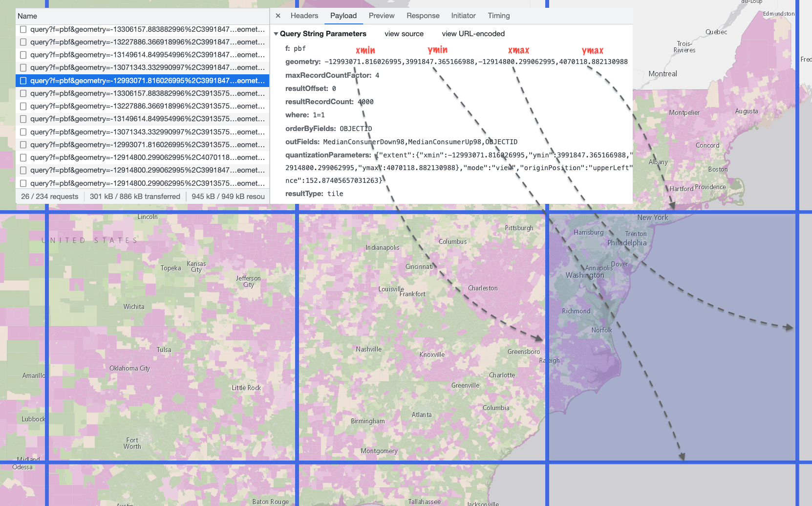Switch to the Response tab
The width and height of the screenshot is (812, 506).
(423, 16)
